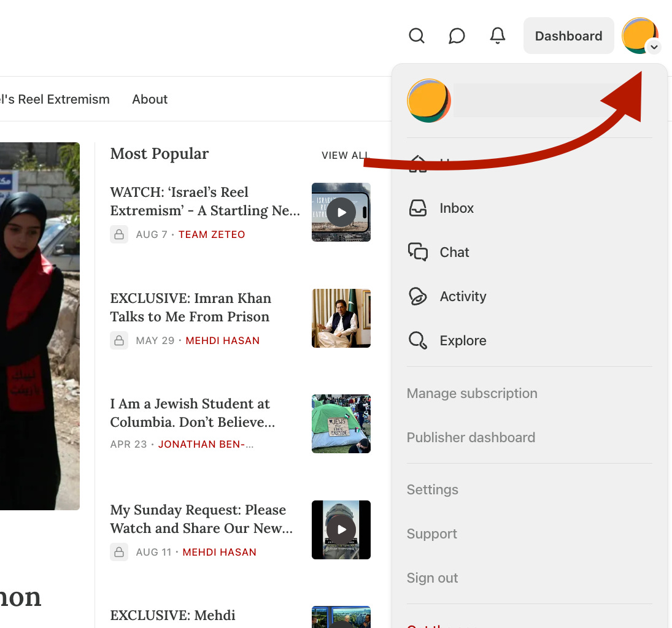The height and width of the screenshot is (628, 672).
Task: Open Chat from the account menu icon
Action: click(418, 252)
